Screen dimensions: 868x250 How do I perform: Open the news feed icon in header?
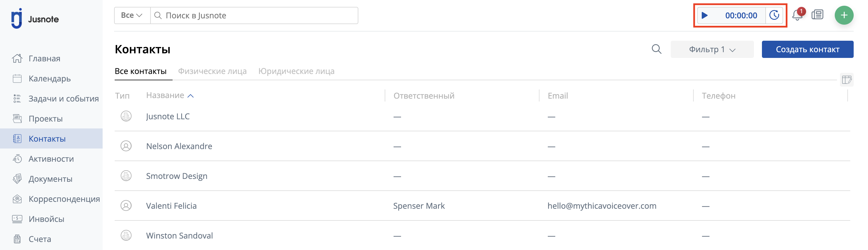818,15
